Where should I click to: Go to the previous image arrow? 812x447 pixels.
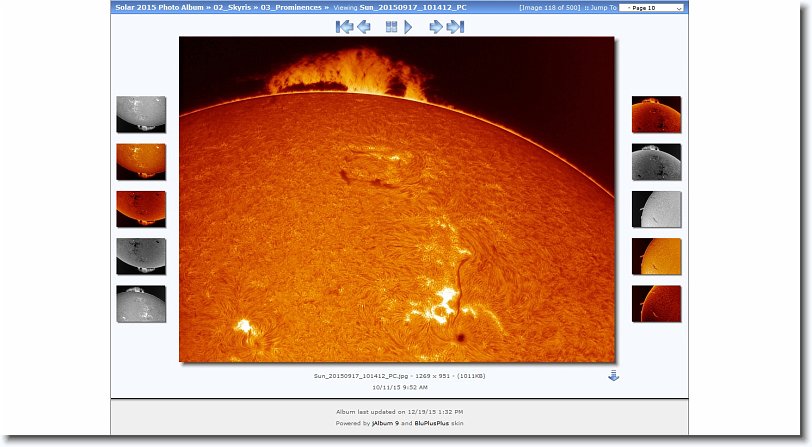[x=364, y=27]
